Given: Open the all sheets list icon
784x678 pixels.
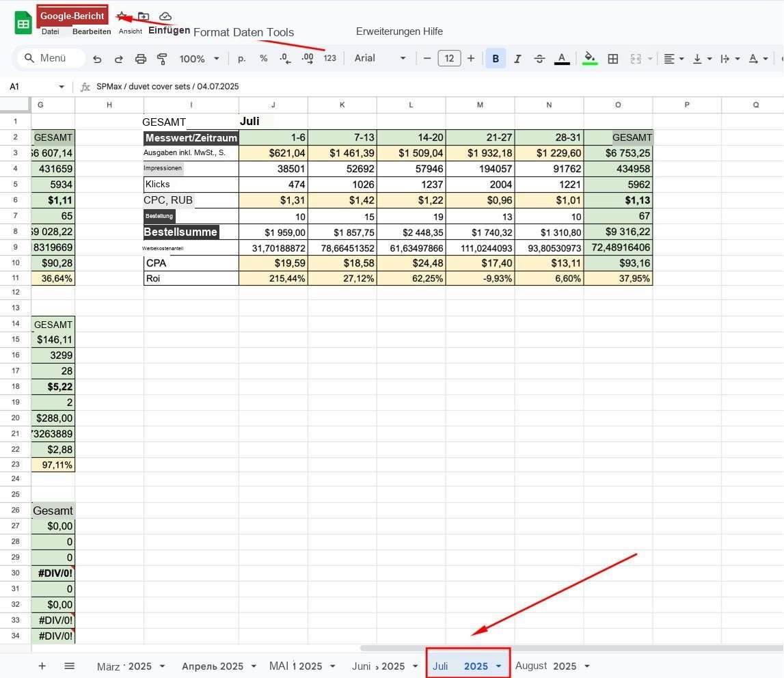Looking at the screenshot, I should click(70, 666).
